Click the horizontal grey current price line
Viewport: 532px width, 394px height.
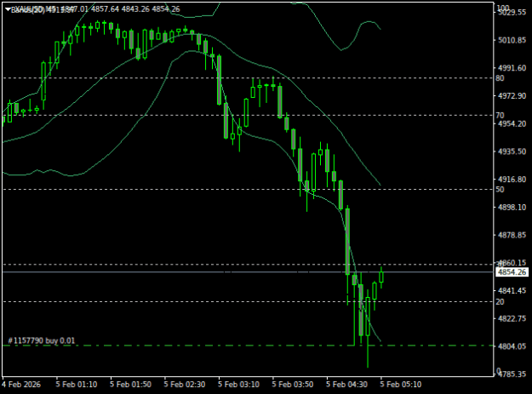coord(248,272)
